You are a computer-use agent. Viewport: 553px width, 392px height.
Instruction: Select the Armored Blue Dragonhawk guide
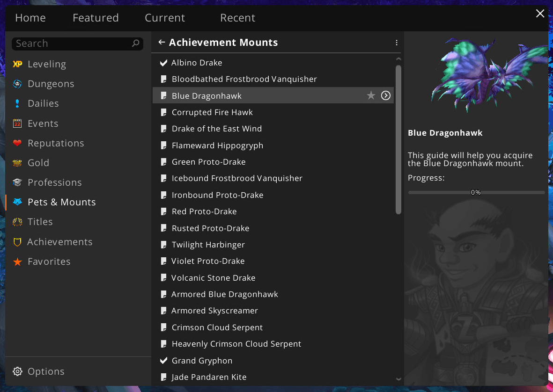coord(273,294)
